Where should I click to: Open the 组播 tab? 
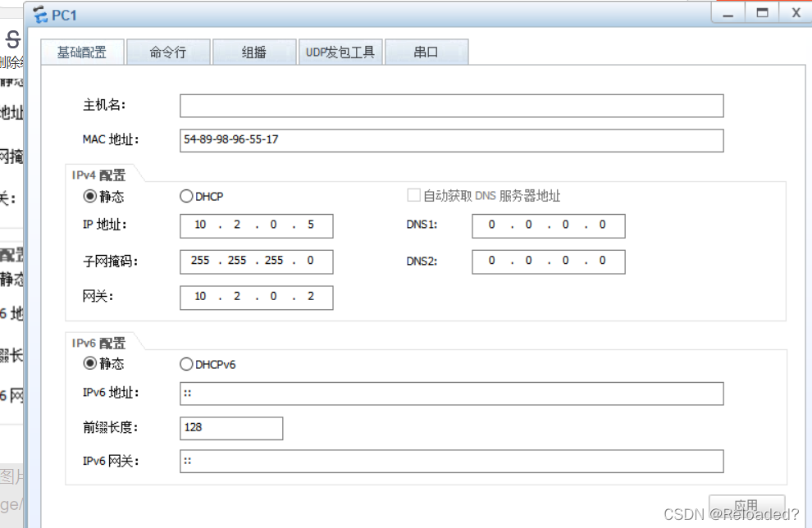tap(253, 52)
